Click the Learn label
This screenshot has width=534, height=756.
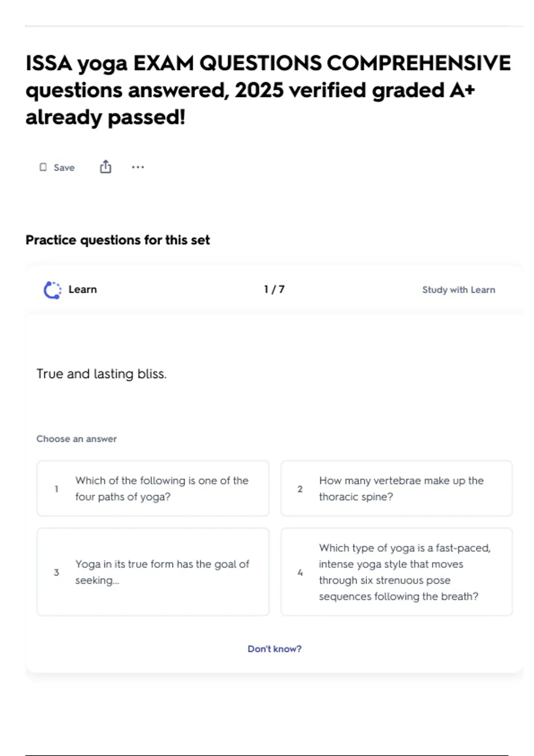click(82, 290)
